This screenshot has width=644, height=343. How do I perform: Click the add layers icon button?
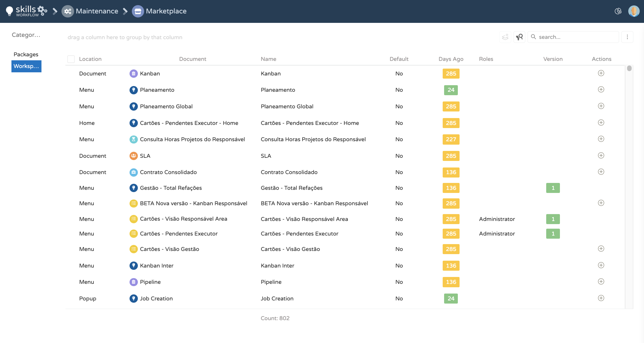coord(505,37)
